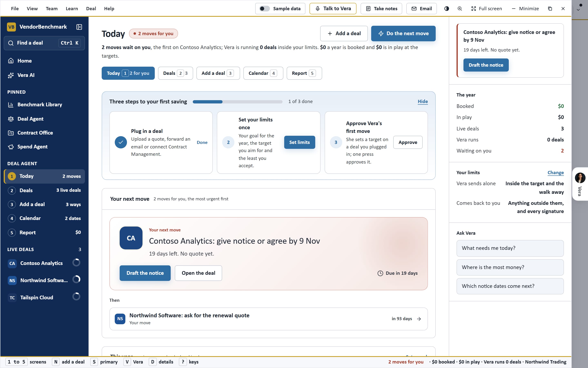Click the Set limits button
Image resolution: width=588 pixels, height=368 pixels.
pos(299,142)
